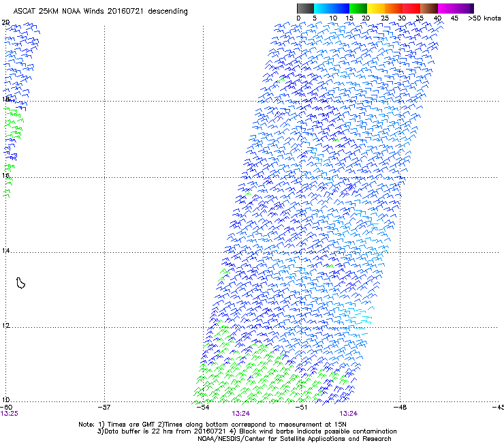Click the green 15-20 knots color swatch
504x443 pixels.
click(358, 8)
